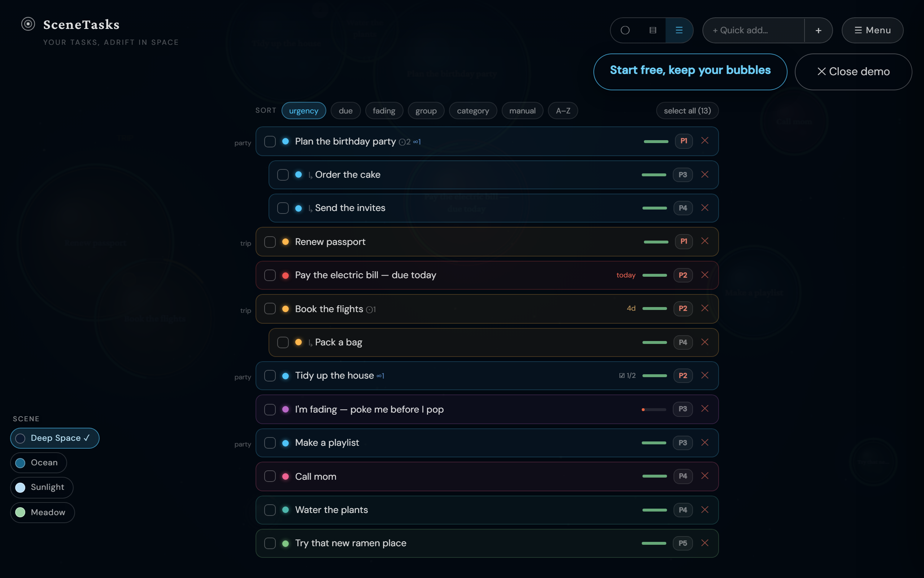Click the blue dot on Make a playlist
Image resolution: width=924 pixels, height=578 pixels.
click(x=285, y=443)
